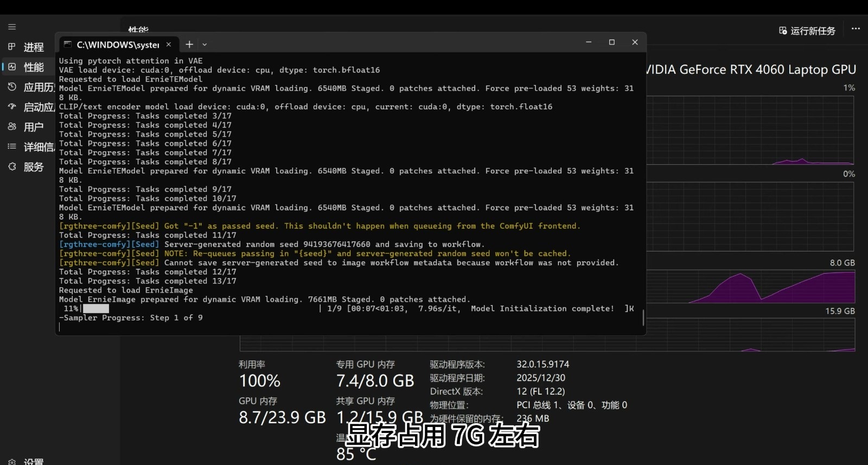Screen dimensions: 868x465
Task: Click the 236 MB hardware reserved memory value
Action: click(533, 418)
